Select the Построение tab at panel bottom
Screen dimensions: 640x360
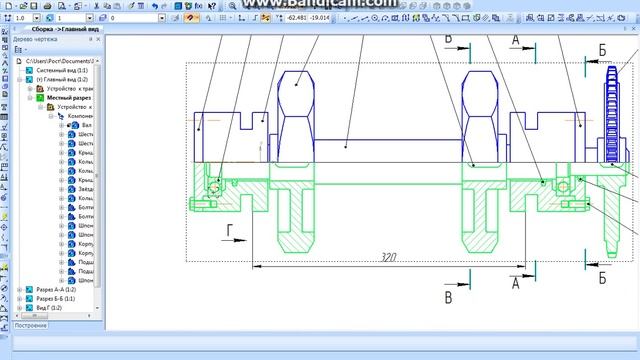pyautogui.click(x=31, y=326)
